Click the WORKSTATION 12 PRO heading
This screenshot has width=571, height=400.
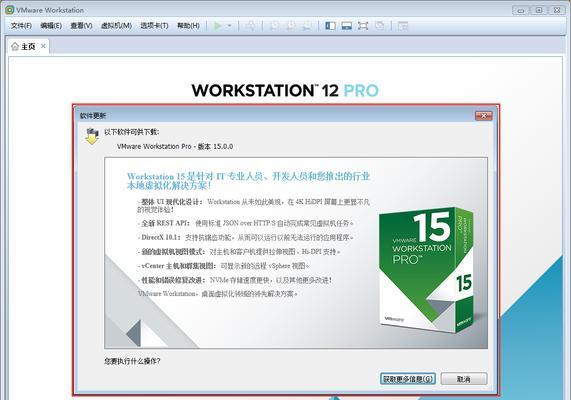285,90
